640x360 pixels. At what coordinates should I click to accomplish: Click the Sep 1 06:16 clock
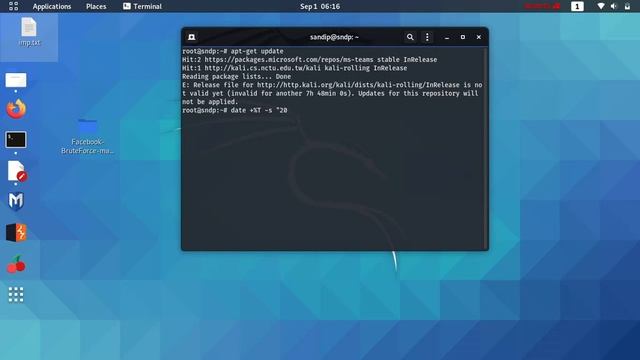pyautogui.click(x=320, y=6)
